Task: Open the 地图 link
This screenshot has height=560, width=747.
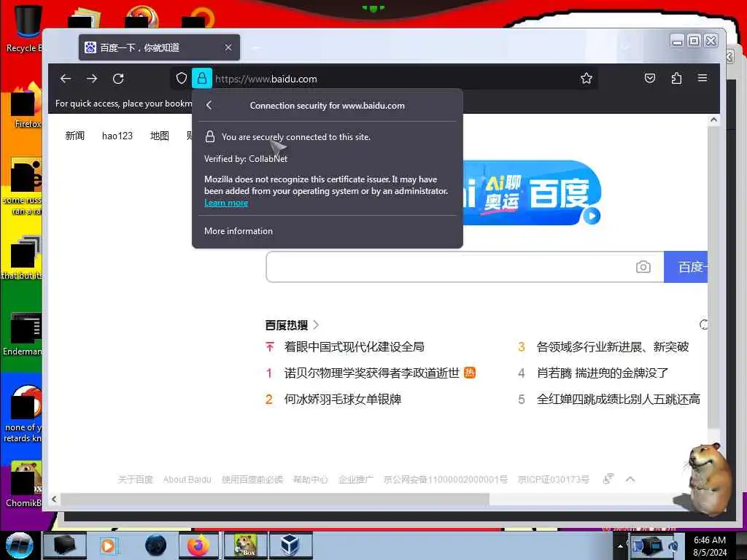Action: [160, 136]
